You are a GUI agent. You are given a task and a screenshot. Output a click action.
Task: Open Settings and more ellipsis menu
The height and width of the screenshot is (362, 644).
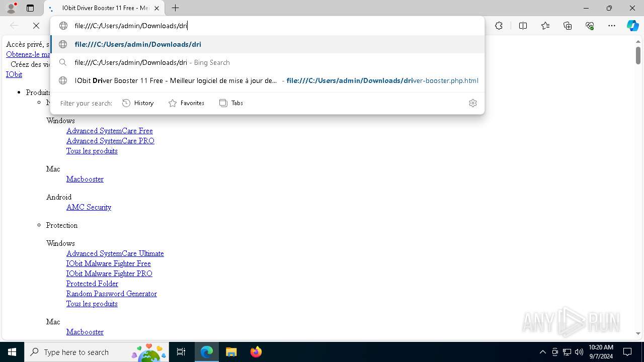click(x=612, y=26)
